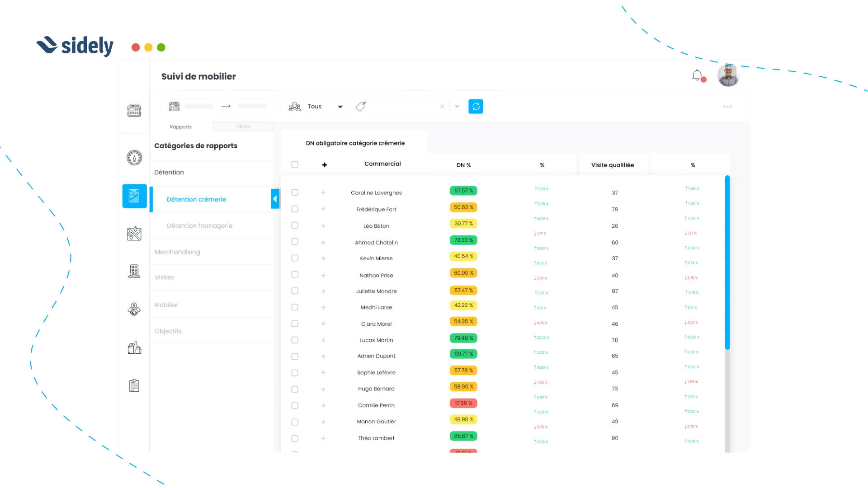Switch to the Filtres tab

[x=243, y=127]
